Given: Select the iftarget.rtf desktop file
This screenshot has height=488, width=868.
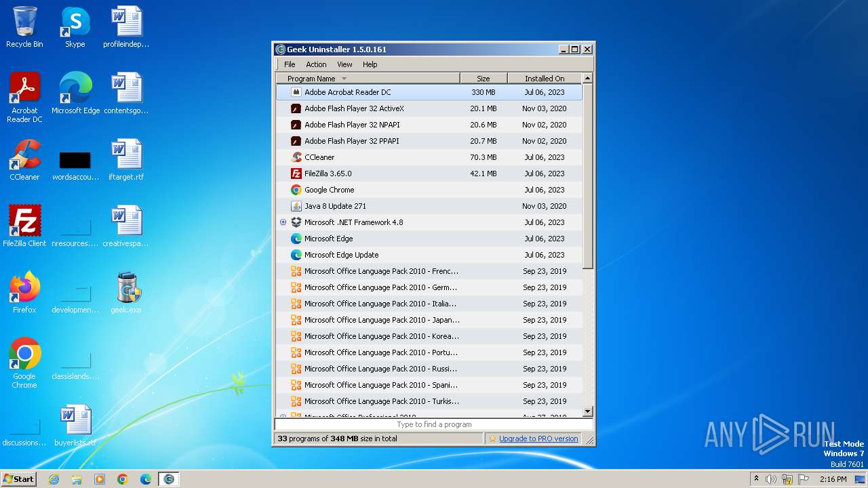Looking at the screenshot, I should coord(126,160).
